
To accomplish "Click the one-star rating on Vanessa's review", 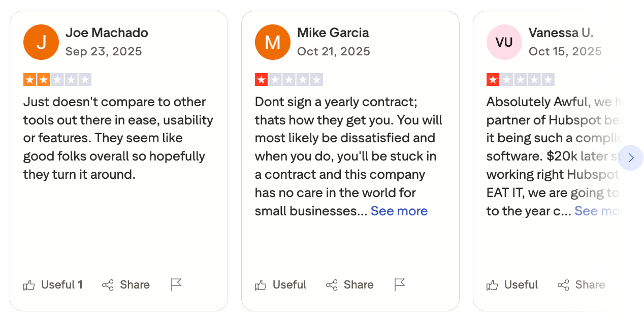I will (521, 80).
